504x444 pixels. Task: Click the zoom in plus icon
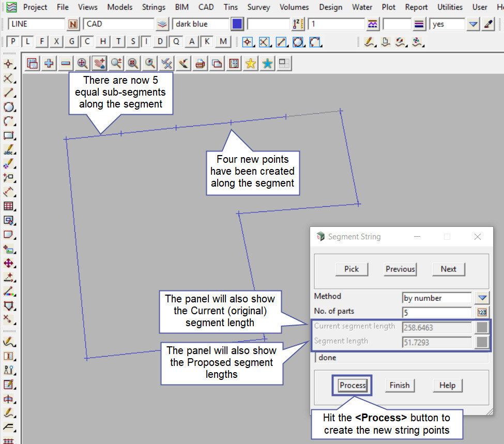[x=49, y=64]
